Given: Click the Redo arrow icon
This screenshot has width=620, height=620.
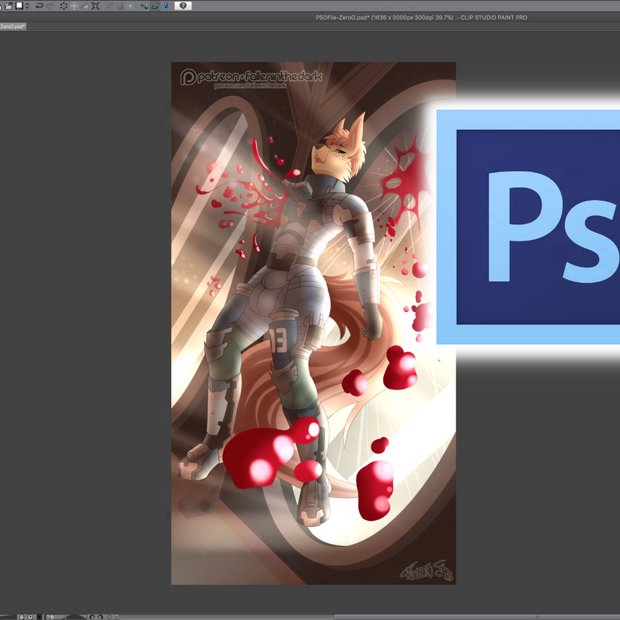Looking at the screenshot, I should tap(50, 6).
